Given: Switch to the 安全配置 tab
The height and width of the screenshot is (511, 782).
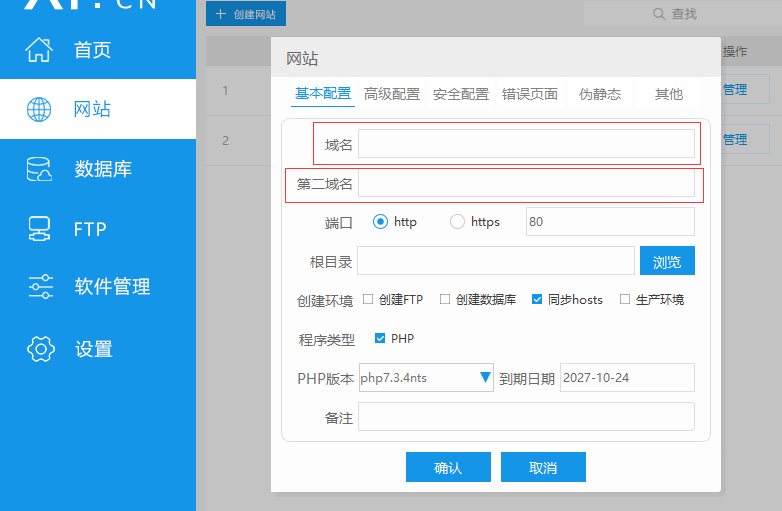Looking at the screenshot, I should (461, 94).
